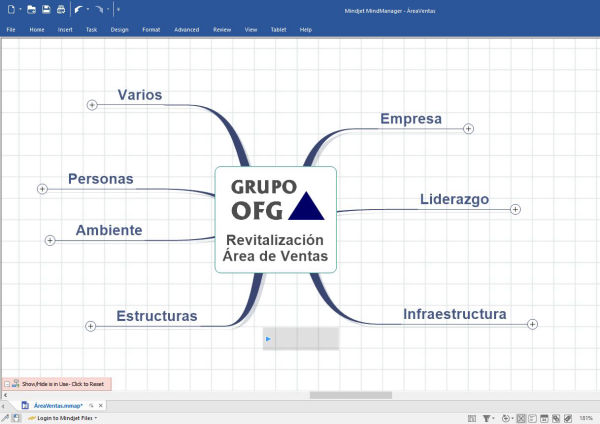
Task: Click the Save disk icon
Action: pos(46,10)
